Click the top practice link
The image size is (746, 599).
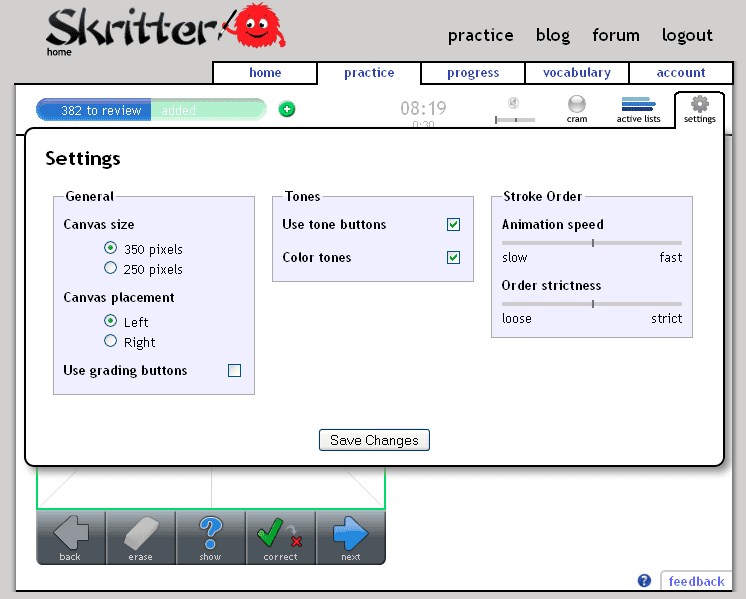coord(481,35)
